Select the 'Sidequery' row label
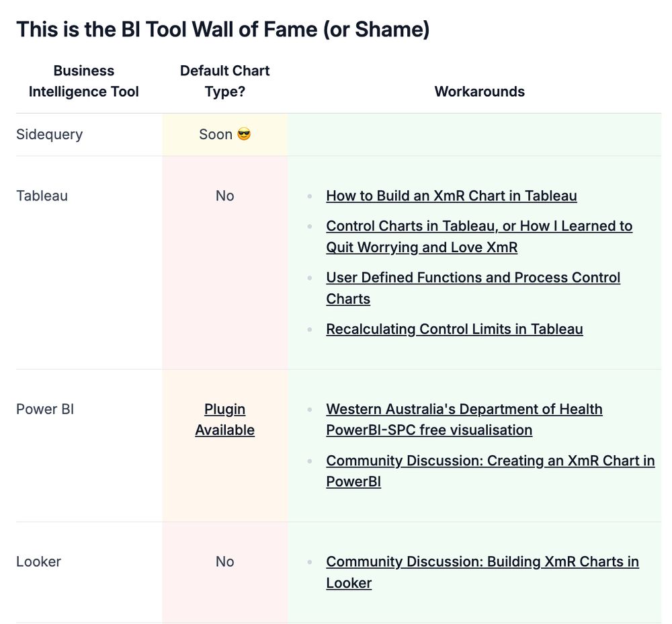Screen dimensions: 672x624 [49, 134]
